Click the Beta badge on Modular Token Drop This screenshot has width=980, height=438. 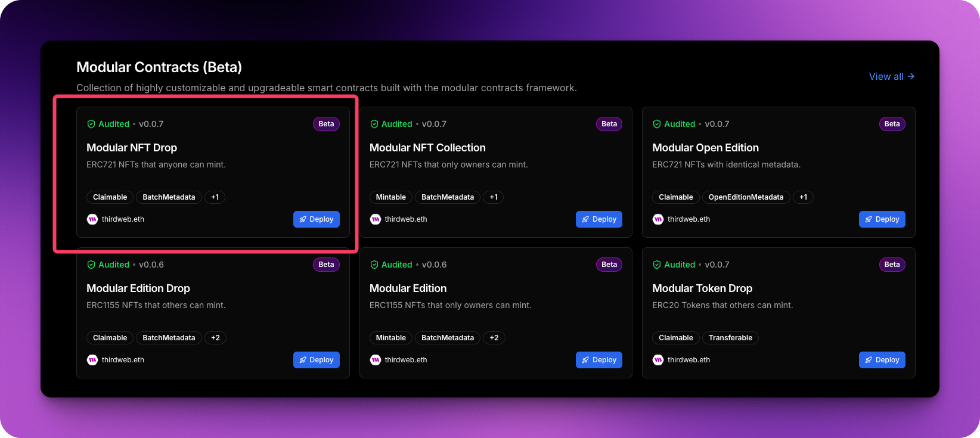tap(892, 265)
